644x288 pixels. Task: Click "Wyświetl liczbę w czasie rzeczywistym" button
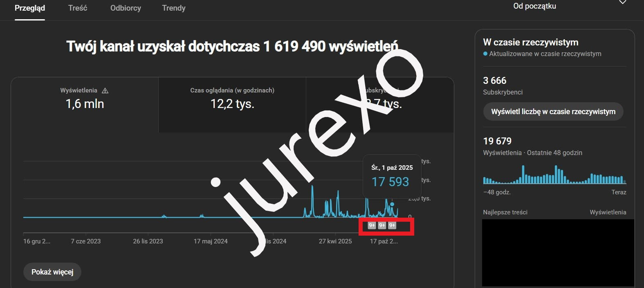[x=553, y=112]
